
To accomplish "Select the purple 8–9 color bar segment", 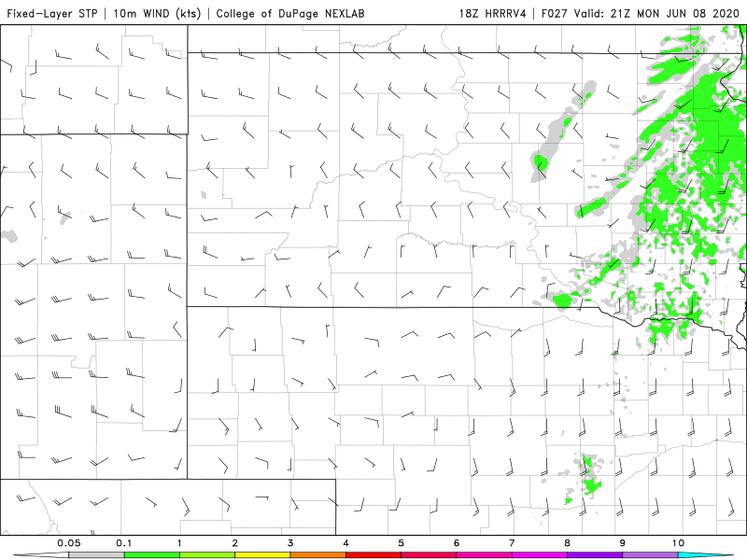I will (595, 555).
